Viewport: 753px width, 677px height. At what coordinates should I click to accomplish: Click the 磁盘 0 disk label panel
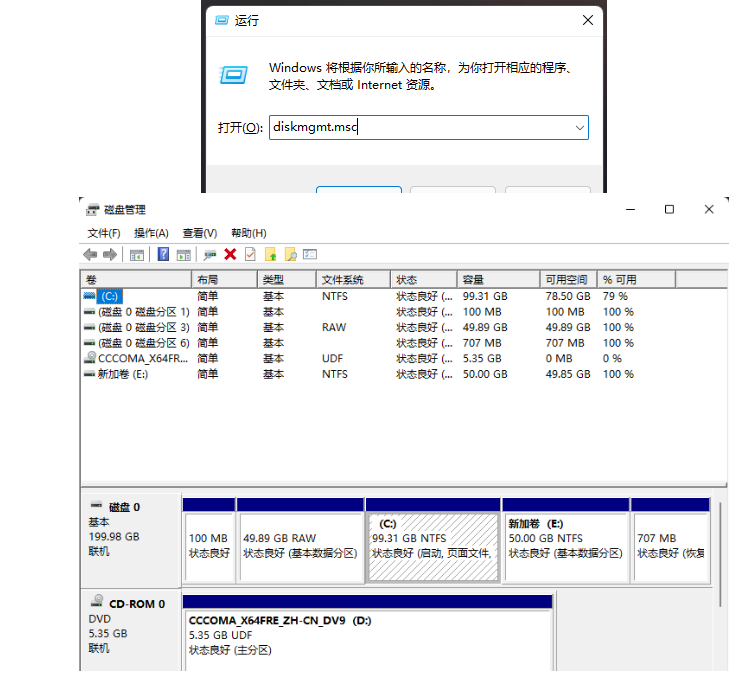tap(131, 540)
